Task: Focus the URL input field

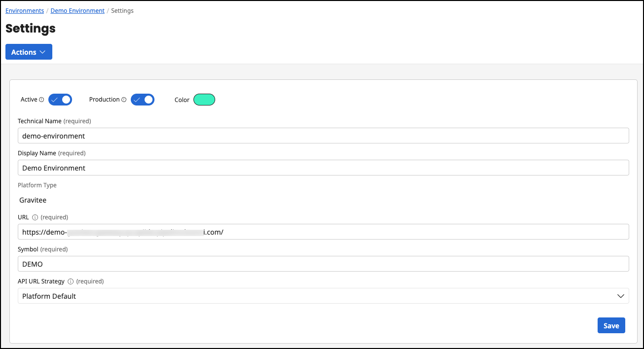Action: (x=323, y=232)
